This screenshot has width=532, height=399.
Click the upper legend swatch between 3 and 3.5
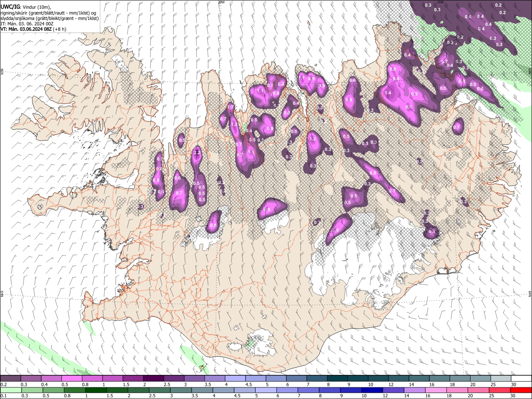[x=194, y=379]
